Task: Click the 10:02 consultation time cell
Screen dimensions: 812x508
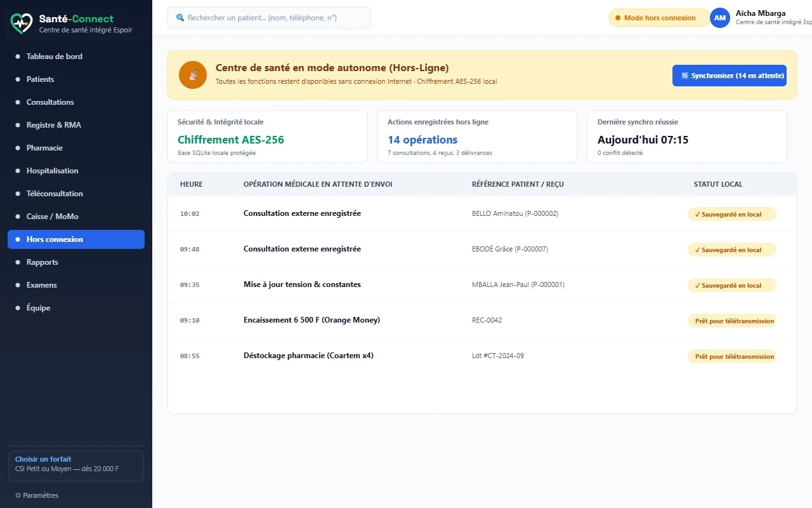Action: (x=190, y=214)
